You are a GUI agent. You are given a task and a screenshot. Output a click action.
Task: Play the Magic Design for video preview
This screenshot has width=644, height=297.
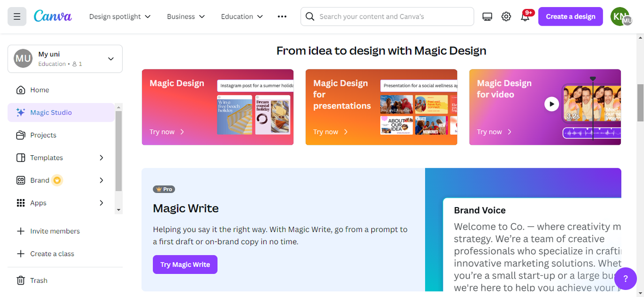click(x=551, y=104)
